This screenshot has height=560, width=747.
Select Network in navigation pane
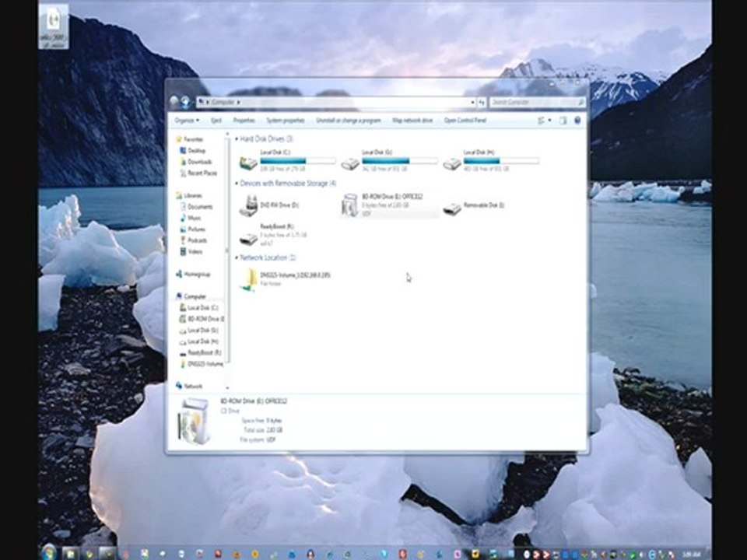(x=189, y=387)
